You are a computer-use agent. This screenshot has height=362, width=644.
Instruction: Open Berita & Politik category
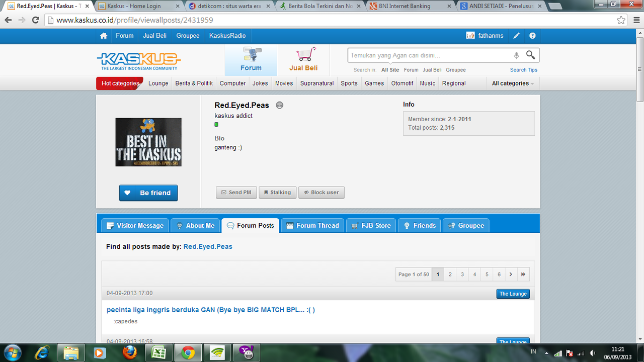[x=194, y=83]
